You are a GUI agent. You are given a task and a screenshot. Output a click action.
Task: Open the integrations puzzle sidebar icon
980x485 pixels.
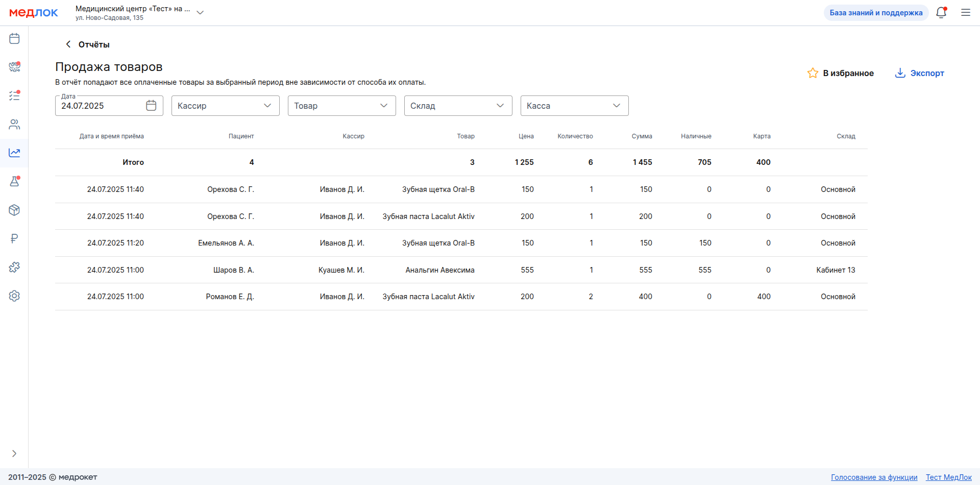[x=14, y=267]
